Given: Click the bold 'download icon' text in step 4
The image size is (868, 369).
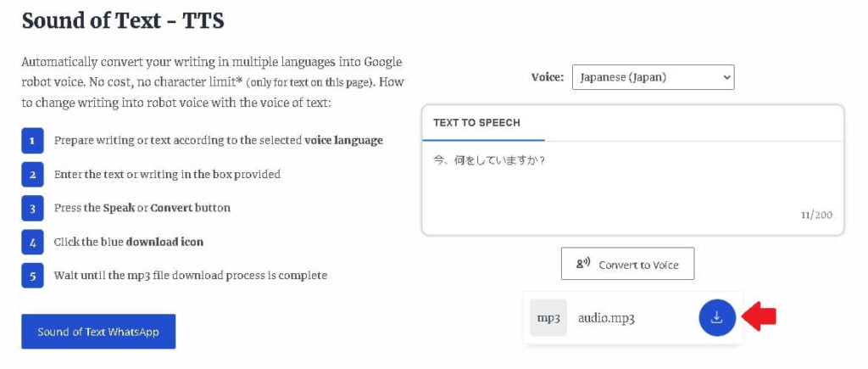Looking at the screenshot, I should 165,242.
